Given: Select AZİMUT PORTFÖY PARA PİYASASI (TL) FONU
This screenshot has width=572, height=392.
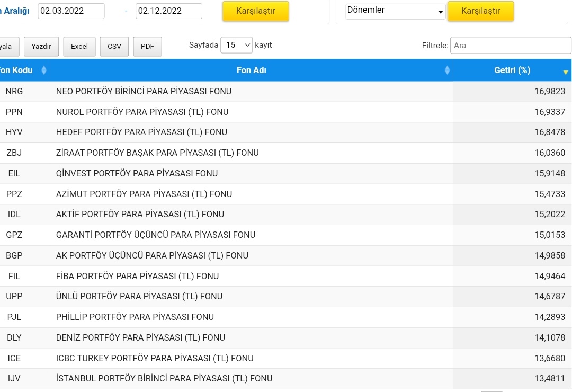Looking at the screenshot, I should pos(144,194).
